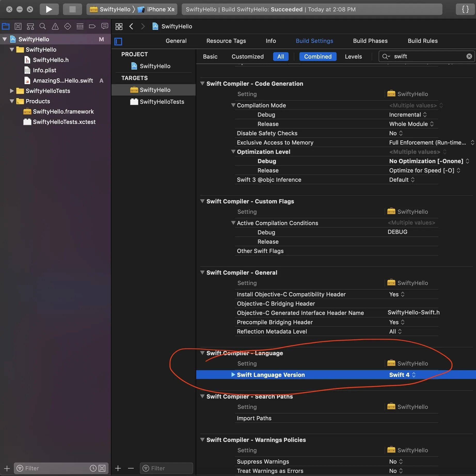Open the related items grid menu
This screenshot has height=476, width=476.
click(x=119, y=26)
